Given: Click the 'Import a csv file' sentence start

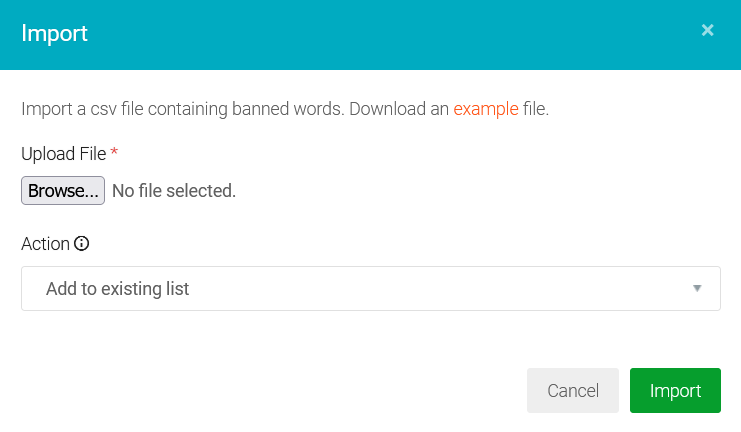Looking at the screenshot, I should coord(80,109).
